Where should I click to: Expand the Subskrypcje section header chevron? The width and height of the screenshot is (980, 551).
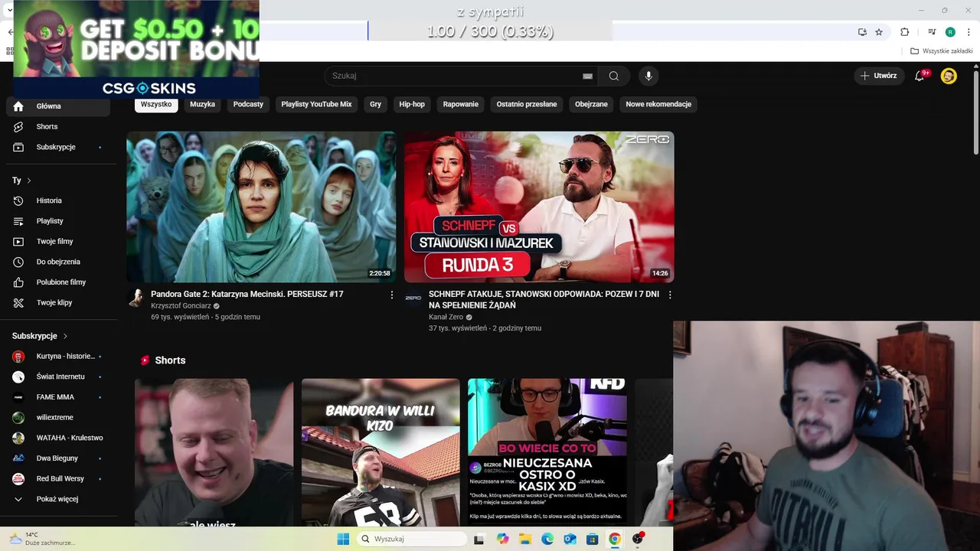coord(65,336)
